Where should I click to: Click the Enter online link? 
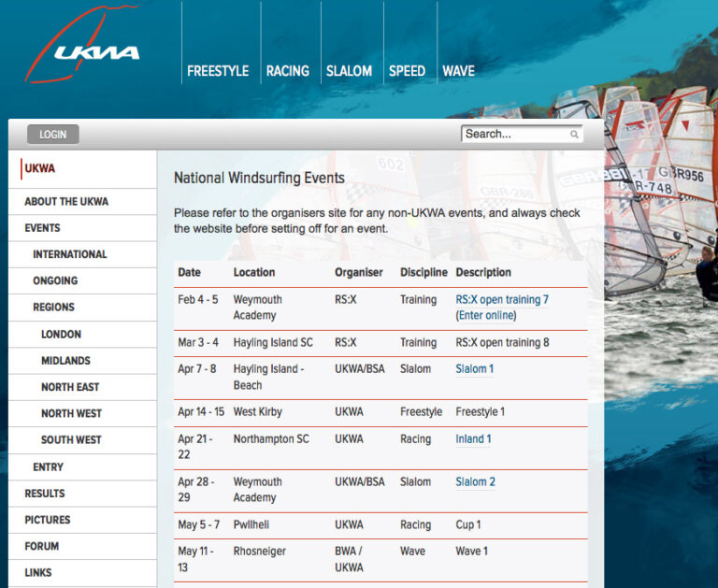pyautogui.click(x=487, y=316)
